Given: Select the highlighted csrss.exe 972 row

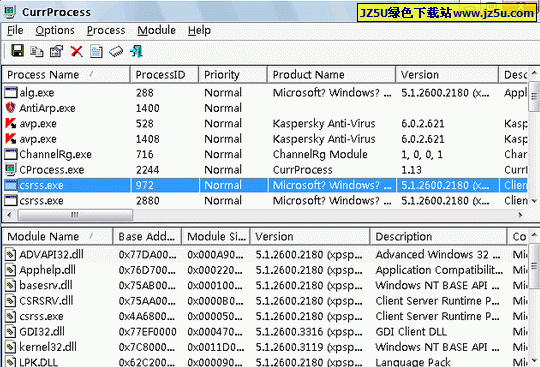Looking at the screenshot, I should pos(265,185).
